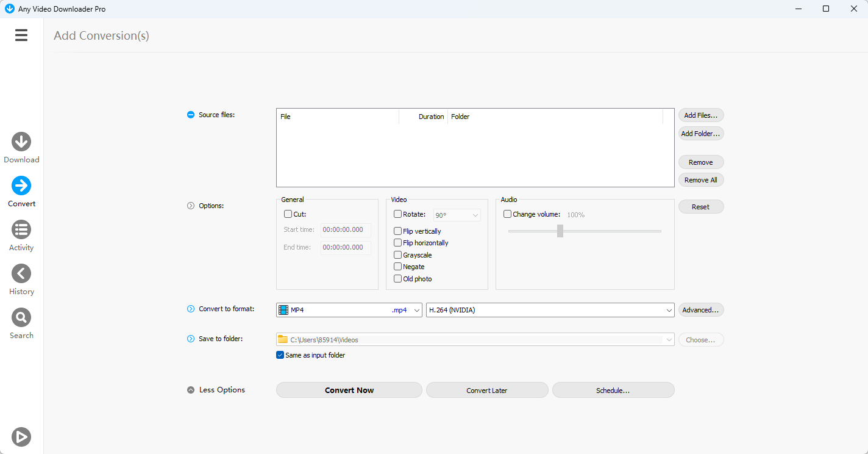Image resolution: width=868 pixels, height=454 pixels.
Task: Reset the conversion options
Action: click(701, 207)
